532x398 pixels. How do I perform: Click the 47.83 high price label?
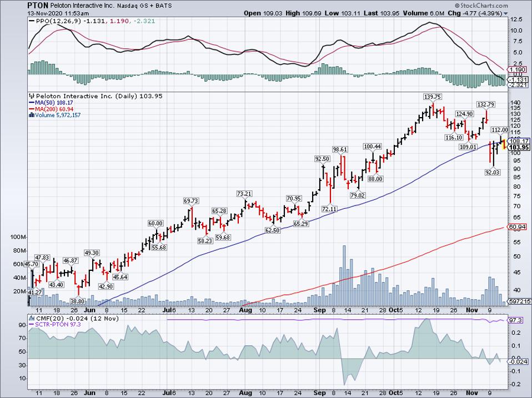coord(42,258)
